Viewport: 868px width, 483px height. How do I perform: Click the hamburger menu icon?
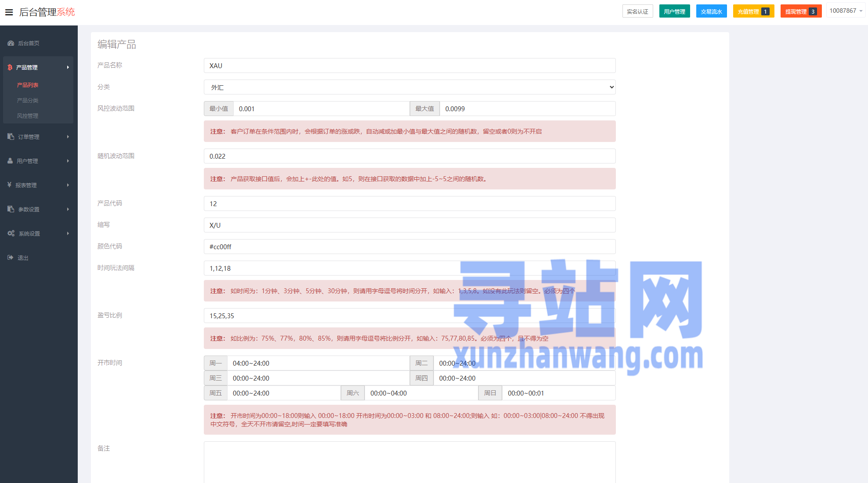(9, 12)
